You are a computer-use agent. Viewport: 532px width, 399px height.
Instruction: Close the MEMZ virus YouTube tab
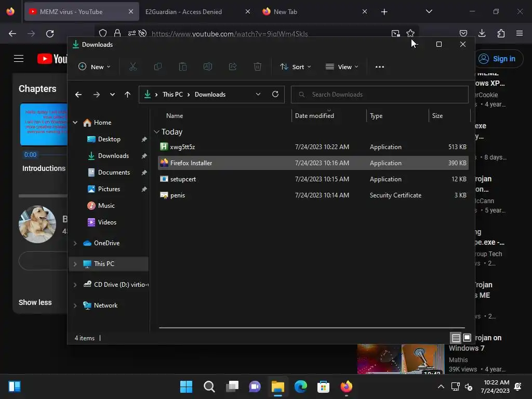pos(131,11)
